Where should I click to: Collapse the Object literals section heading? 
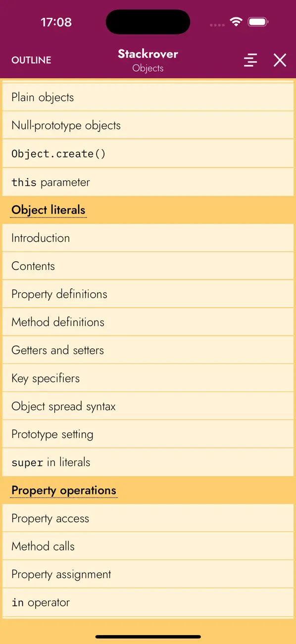point(48,210)
